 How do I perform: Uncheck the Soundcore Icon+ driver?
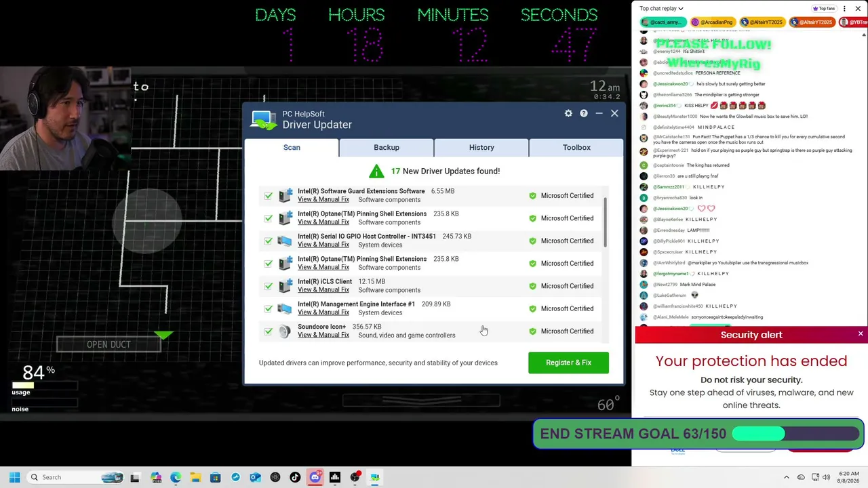tap(269, 331)
